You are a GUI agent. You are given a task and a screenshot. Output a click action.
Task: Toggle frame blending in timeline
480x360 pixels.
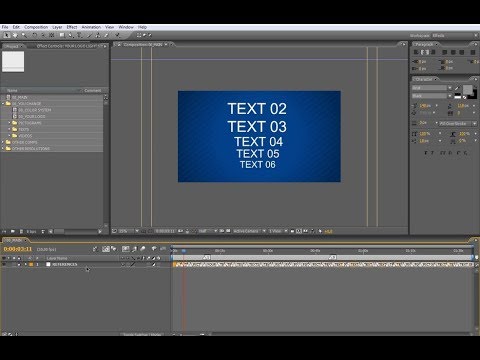pos(134,249)
